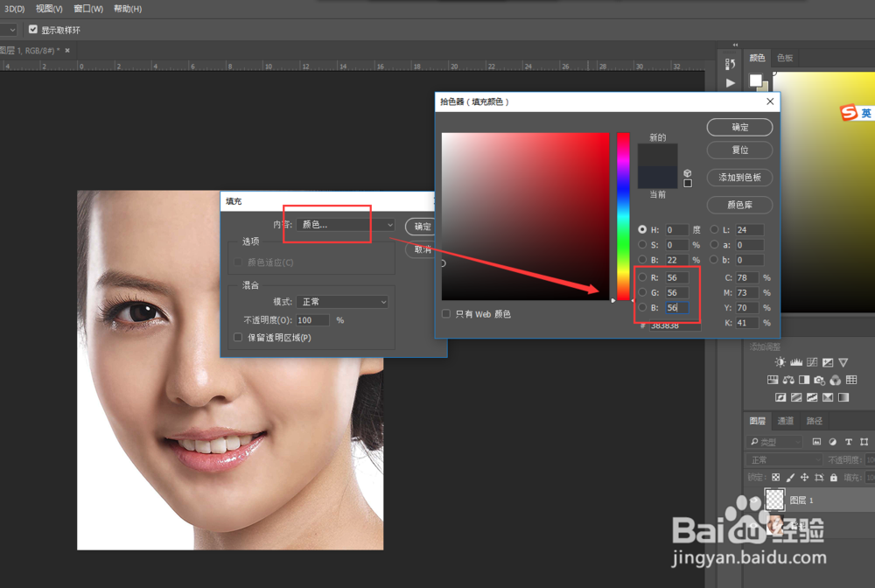Uncheck 显示取样环 in options bar
This screenshot has height=588, width=875.
[x=33, y=29]
